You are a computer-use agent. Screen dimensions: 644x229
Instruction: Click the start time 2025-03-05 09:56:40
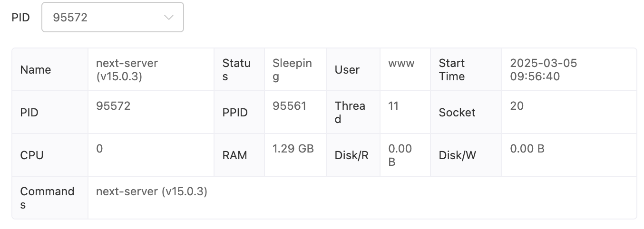(x=543, y=70)
